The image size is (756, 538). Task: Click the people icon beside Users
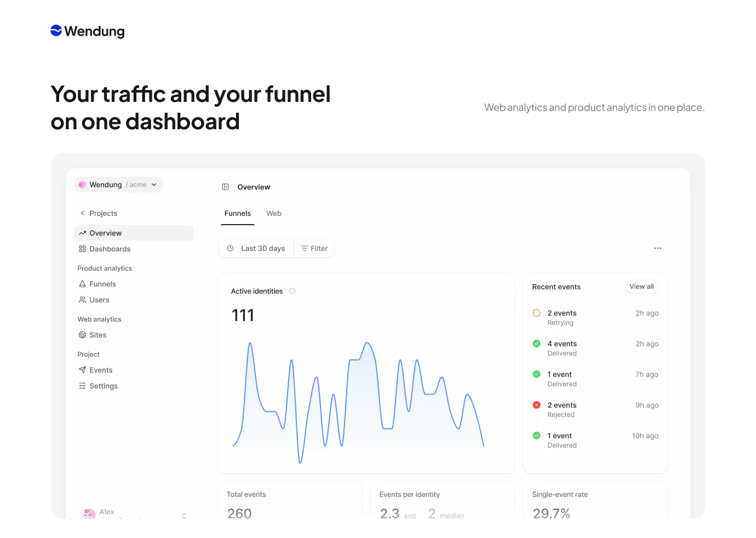82,300
